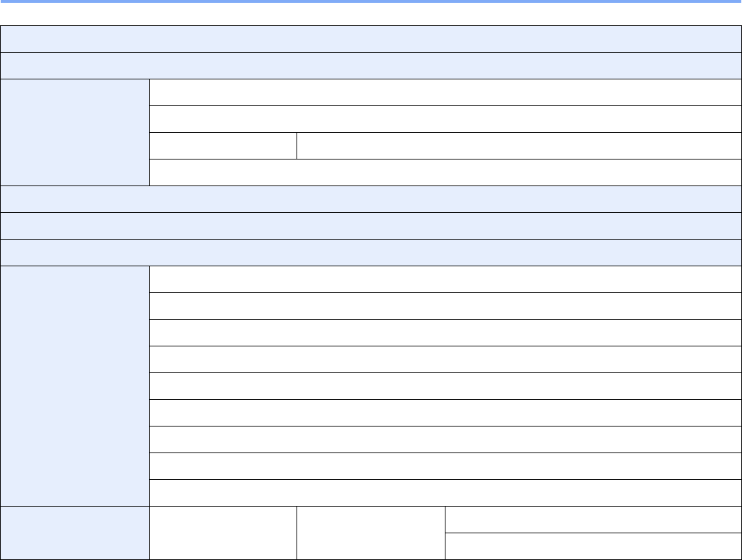Select the blue cell in the final table row
The height and width of the screenshot is (560, 742).
pos(75,533)
